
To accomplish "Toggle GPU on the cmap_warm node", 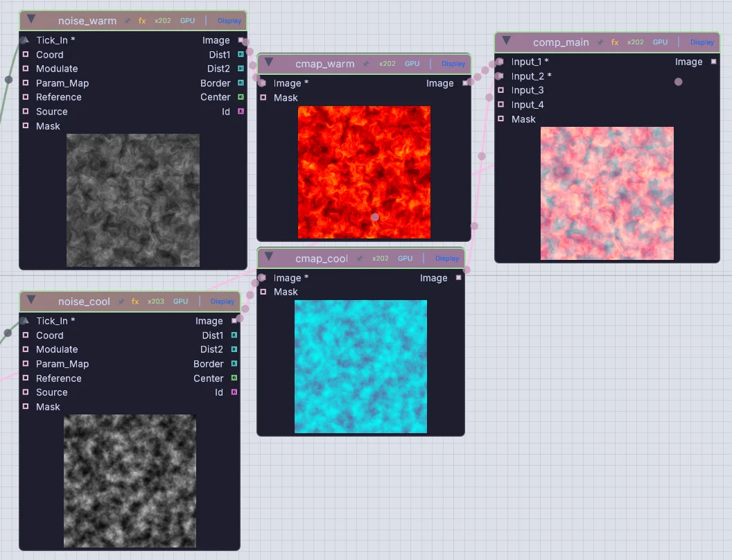I will (x=412, y=64).
